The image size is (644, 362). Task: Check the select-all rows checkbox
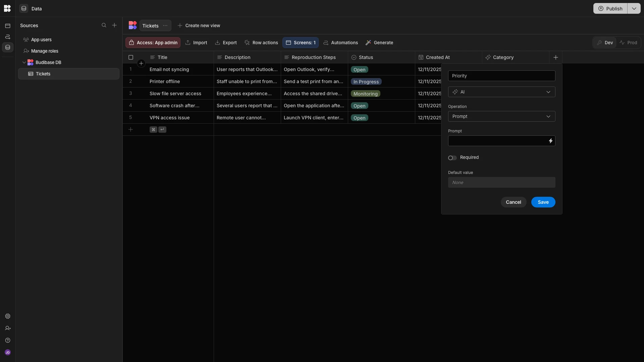pyautogui.click(x=131, y=57)
